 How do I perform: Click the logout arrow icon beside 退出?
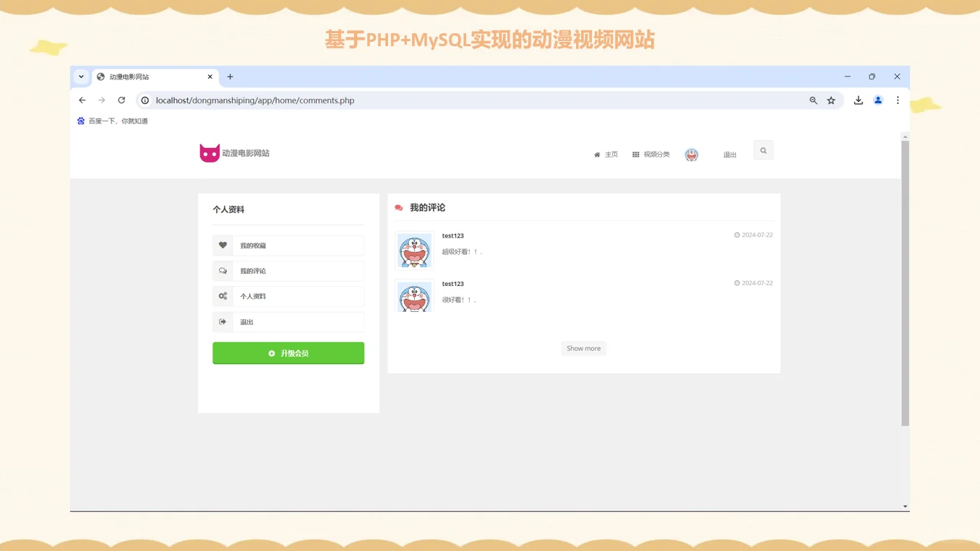pyautogui.click(x=223, y=321)
